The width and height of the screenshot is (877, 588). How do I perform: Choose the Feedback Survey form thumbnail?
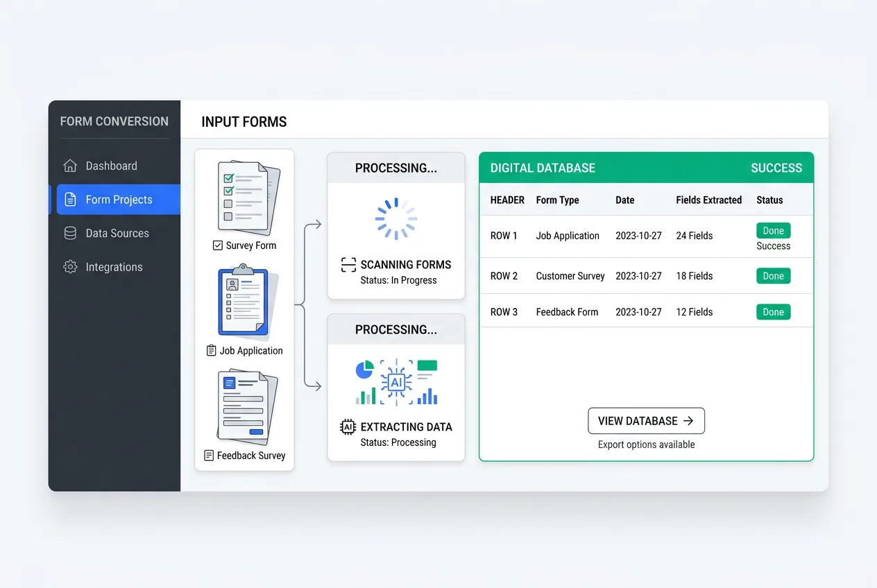pyautogui.click(x=246, y=407)
